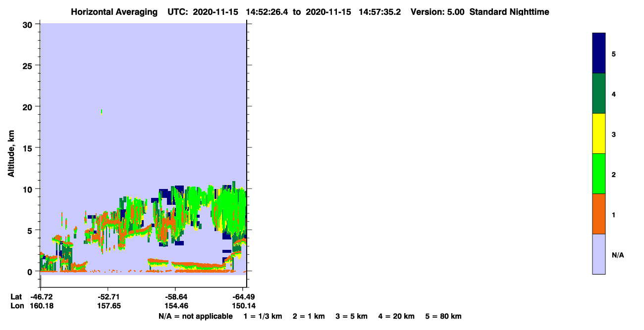The width and height of the screenshot is (644, 330).
Task: Click the start time '14:52:26.4'
Action: point(267,12)
